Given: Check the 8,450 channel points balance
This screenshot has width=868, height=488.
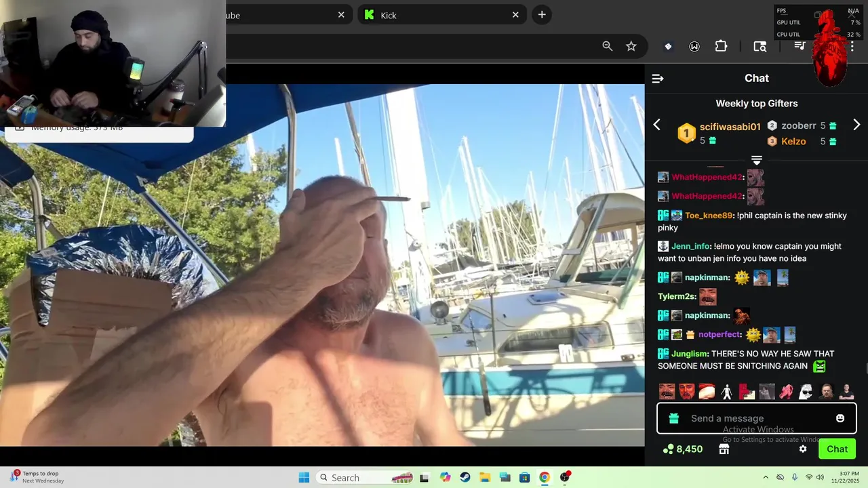Looking at the screenshot, I should coord(683,449).
